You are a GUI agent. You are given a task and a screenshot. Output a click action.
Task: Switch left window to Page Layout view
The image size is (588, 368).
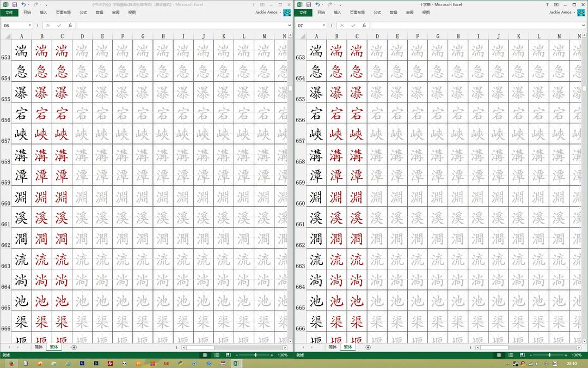click(x=216, y=355)
